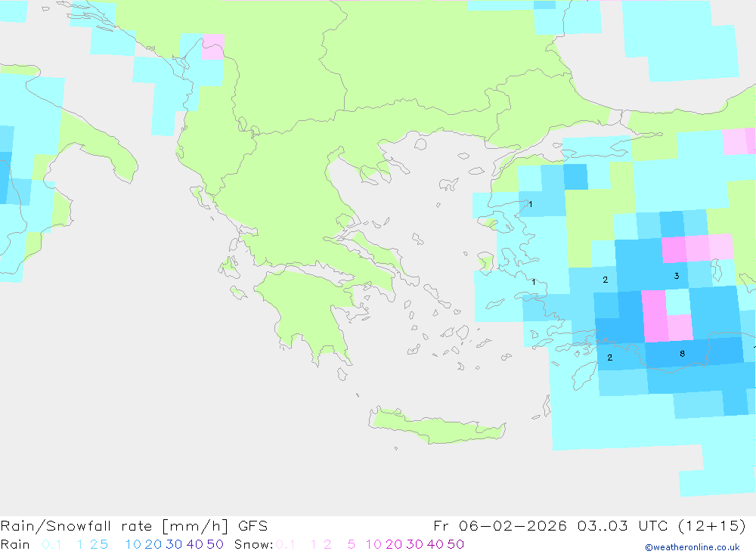Viewport: 756px width, 554px height.
Task: Pick the 0.1 value in the Snow legend
Action: click(x=285, y=544)
